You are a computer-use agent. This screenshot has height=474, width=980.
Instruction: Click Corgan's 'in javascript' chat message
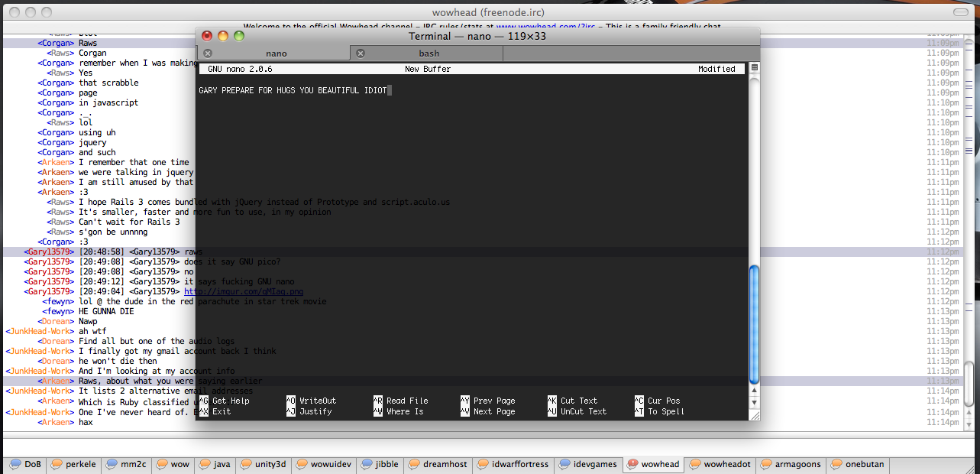pos(108,102)
